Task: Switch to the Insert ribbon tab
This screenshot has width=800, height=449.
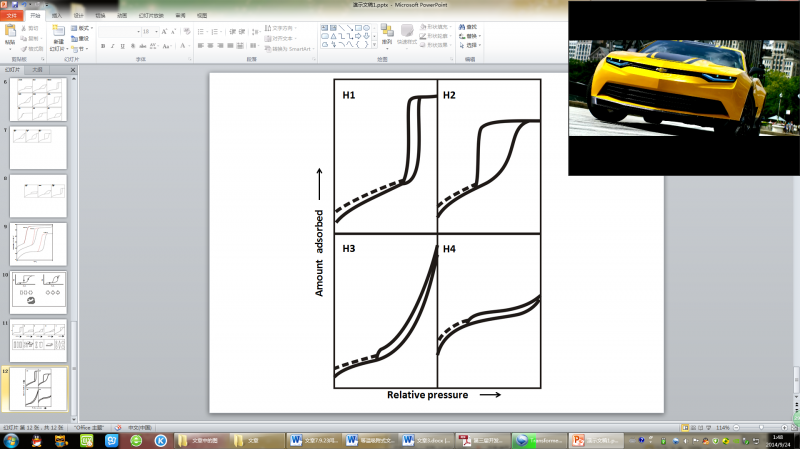Action: click(x=56, y=16)
